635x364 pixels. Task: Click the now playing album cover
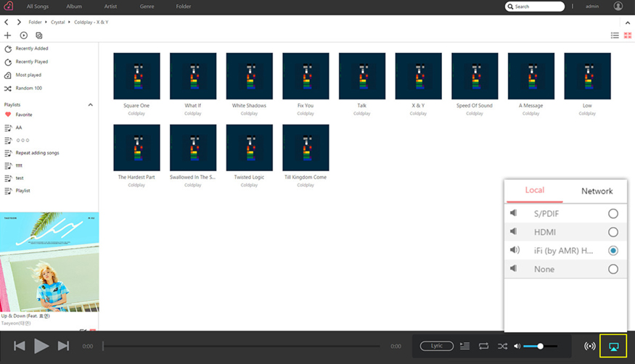(49, 262)
